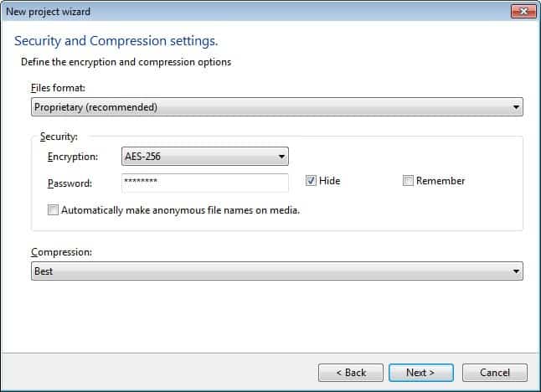
Task: Enable the Remember password checkbox
Action: tap(408, 181)
